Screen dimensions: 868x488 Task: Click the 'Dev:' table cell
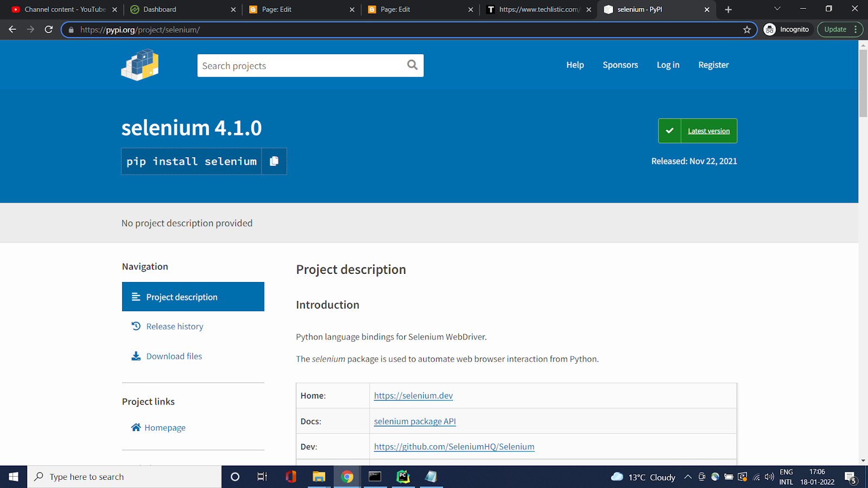click(333, 447)
